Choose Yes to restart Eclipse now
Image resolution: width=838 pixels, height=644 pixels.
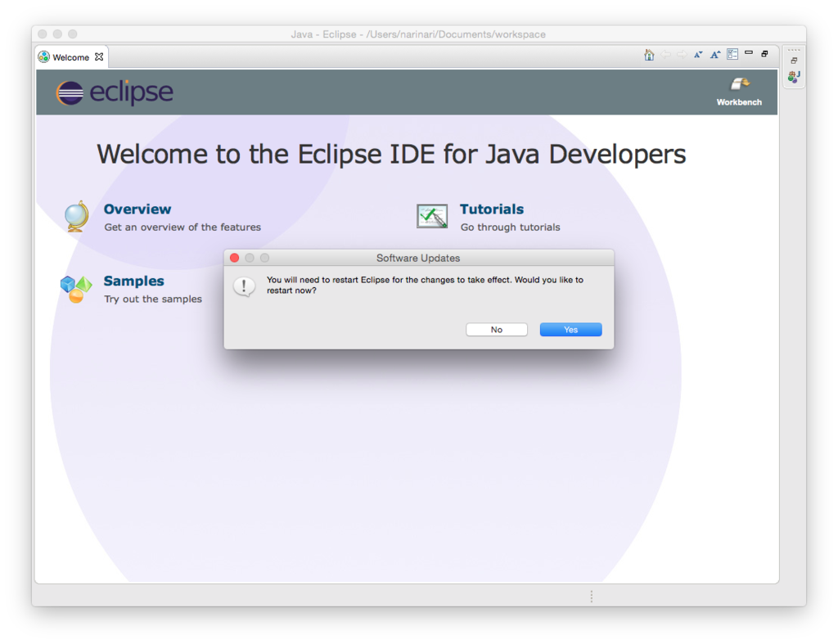tap(570, 330)
